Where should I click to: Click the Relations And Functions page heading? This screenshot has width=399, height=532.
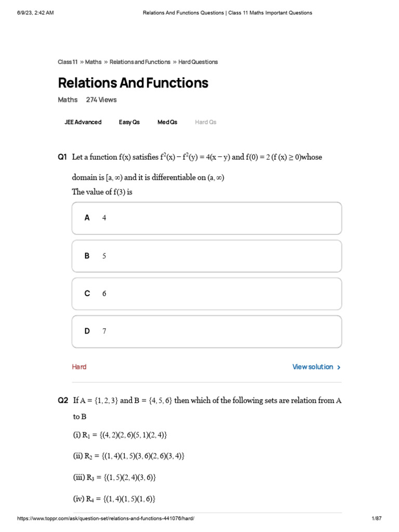(x=133, y=83)
